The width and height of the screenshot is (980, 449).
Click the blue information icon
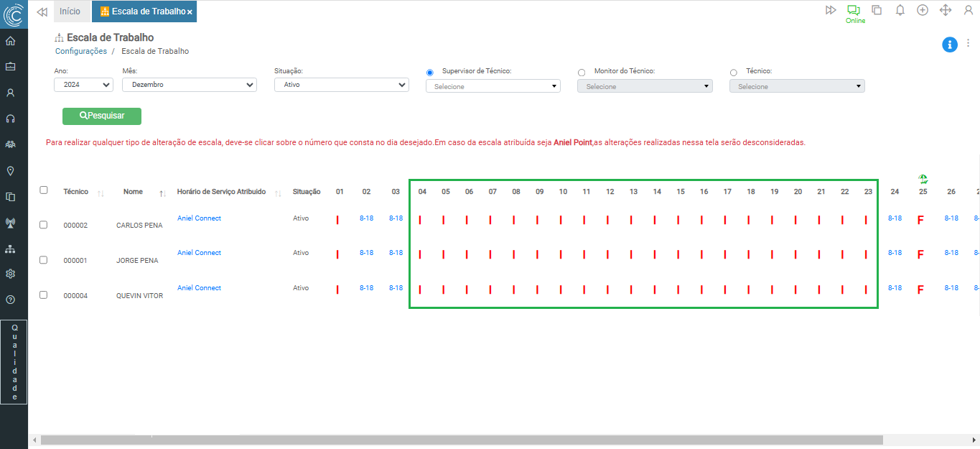[x=950, y=45]
